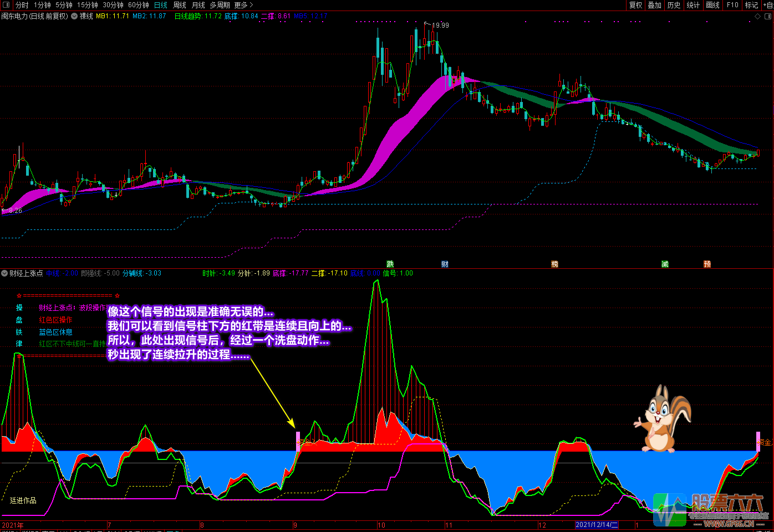The width and height of the screenshot is (774, 532).
Task: Click the left panel toggle icon
Action: pyautogui.click(x=6, y=5)
